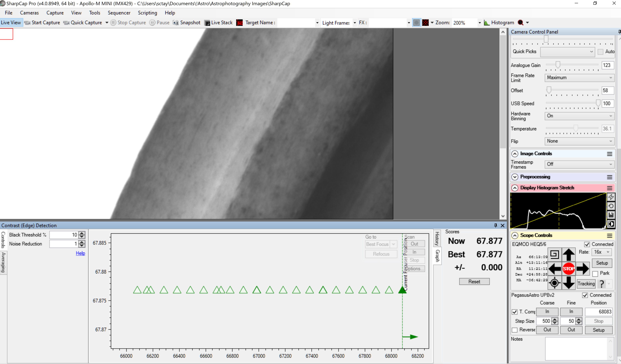Screen dimensions: 621x364
Task: Click the EQMOD Setup button
Action: point(602,263)
